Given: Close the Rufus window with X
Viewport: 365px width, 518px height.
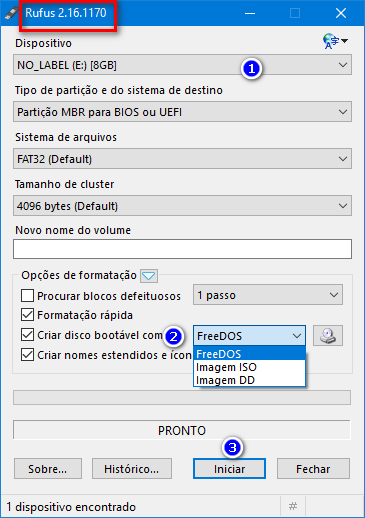Looking at the screenshot, I should (341, 13).
